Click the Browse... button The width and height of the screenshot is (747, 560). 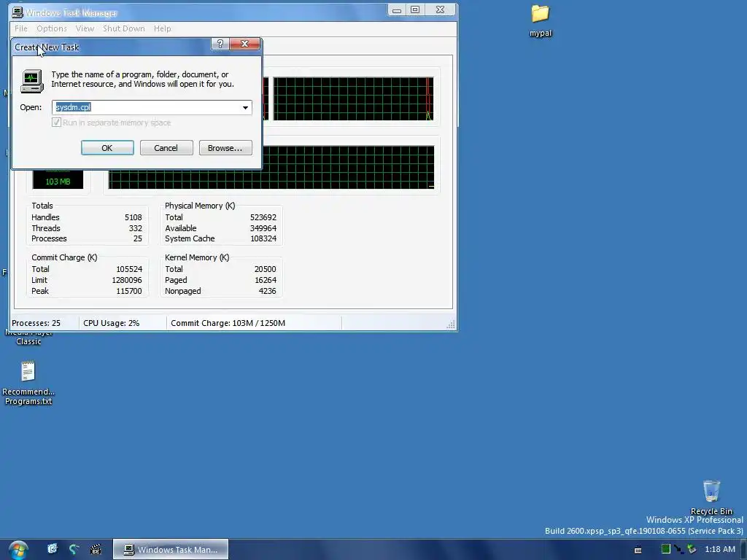pos(225,148)
